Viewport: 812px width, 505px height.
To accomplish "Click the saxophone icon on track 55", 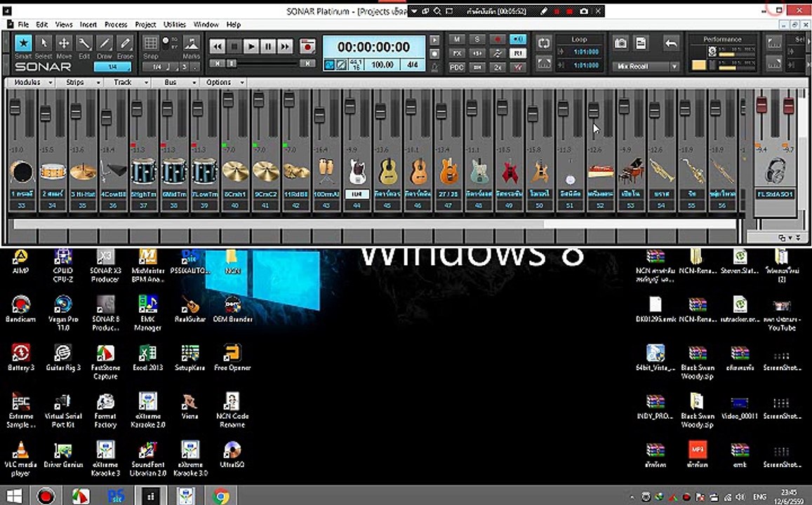I will (x=693, y=170).
